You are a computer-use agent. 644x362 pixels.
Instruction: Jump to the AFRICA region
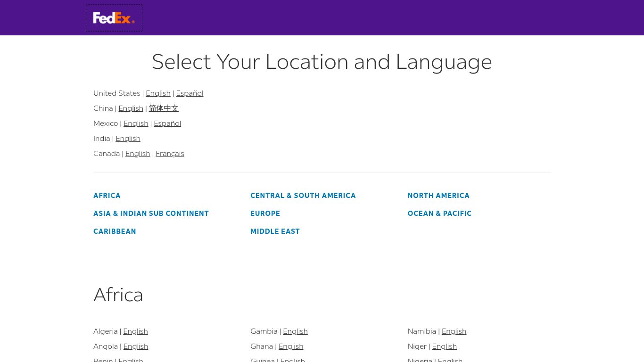[x=107, y=196]
